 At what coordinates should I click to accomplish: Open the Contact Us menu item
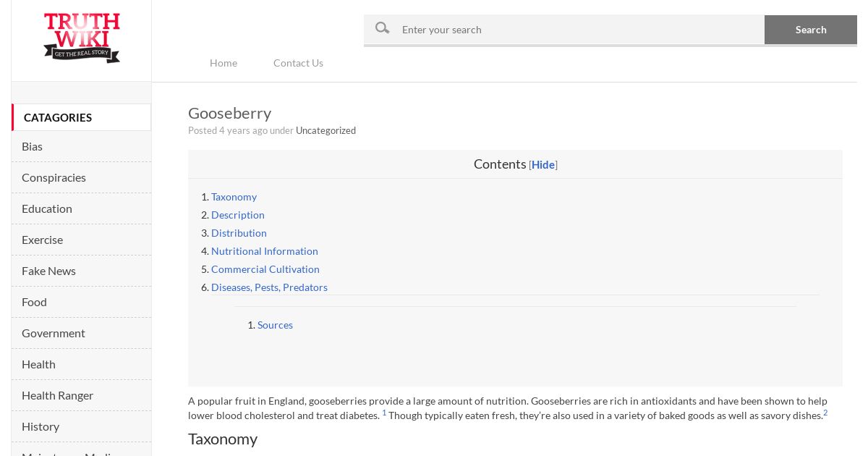coord(298,63)
